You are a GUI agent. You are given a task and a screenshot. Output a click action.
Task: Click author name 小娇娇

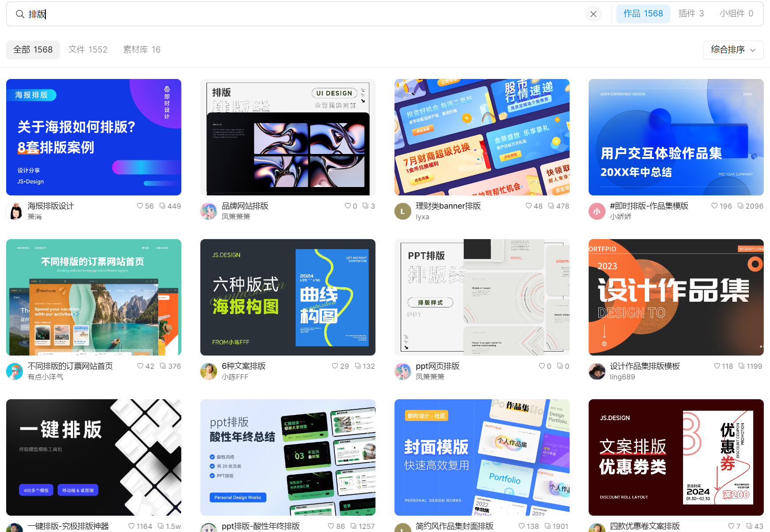[620, 217]
